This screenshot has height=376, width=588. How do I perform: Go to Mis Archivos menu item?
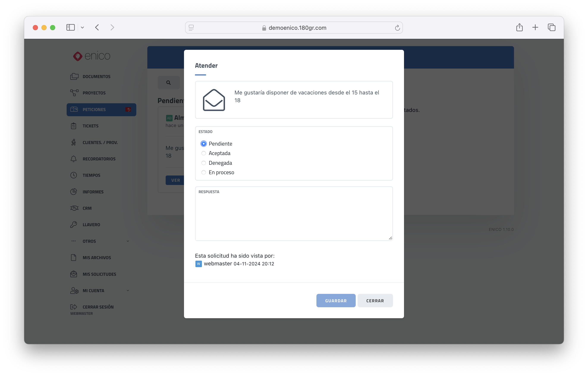coord(96,258)
